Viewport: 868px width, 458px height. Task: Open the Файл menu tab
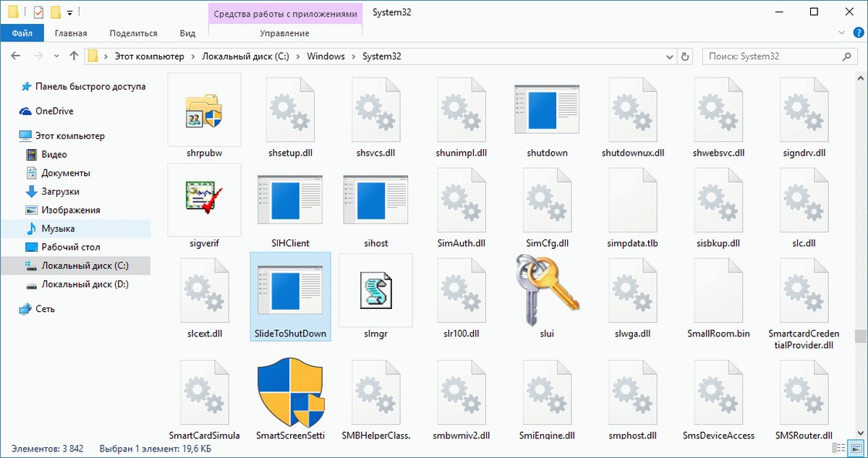(x=22, y=33)
